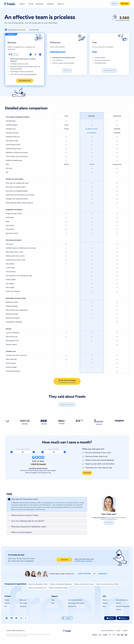Screen dimensions: 134x644
Task: Click the Sign in button
Action: [114, 4]
